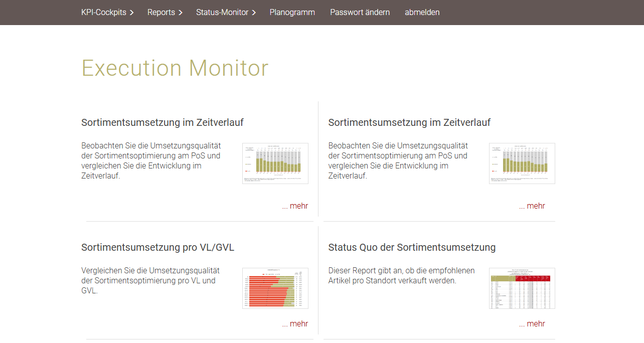Open the red VL/GVL bar chart thumbnail
Screen dimensions: 644x343
[275, 288]
